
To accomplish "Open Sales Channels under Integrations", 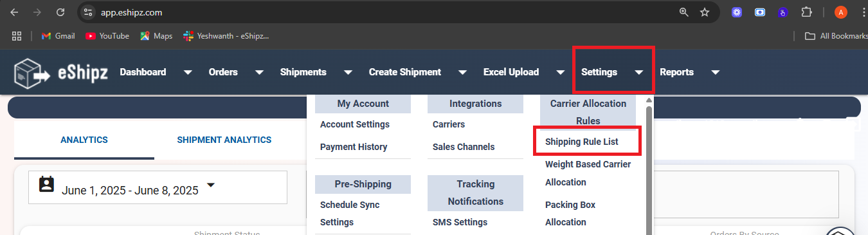I will 464,147.
